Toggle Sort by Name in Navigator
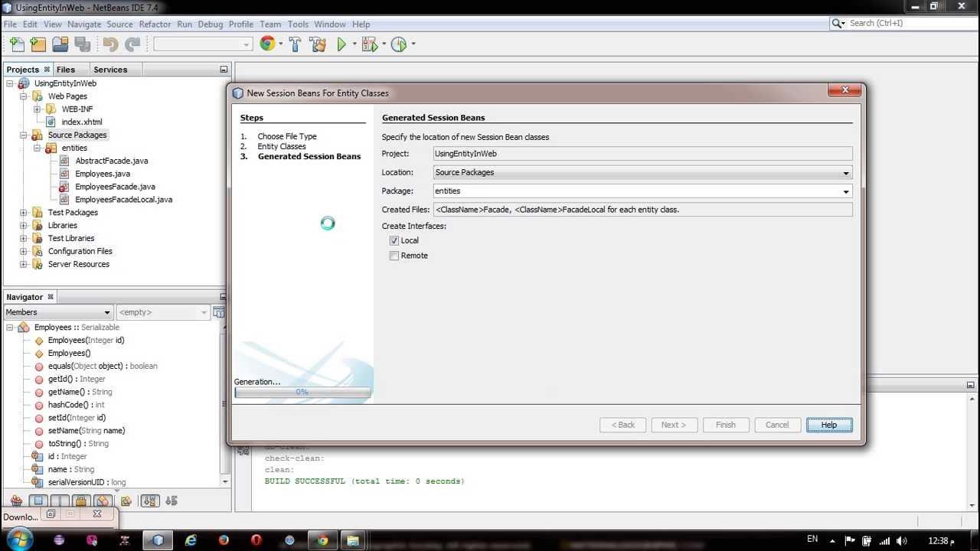This screenshot has width=980, height=551. click(150, 501)
